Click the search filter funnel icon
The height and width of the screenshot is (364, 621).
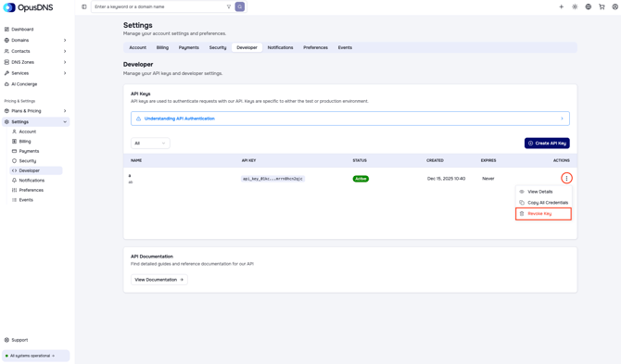tap(229, 6)
